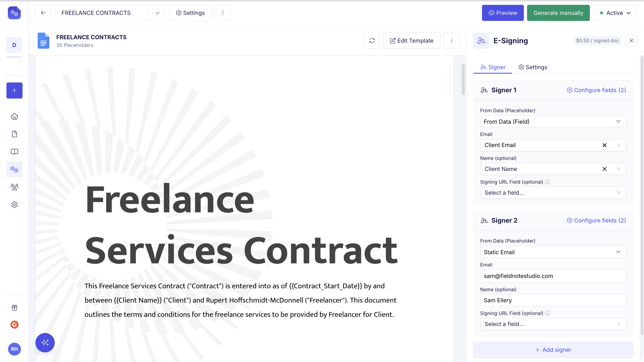Go to Home via sidebar house icon

coord(14,116)
